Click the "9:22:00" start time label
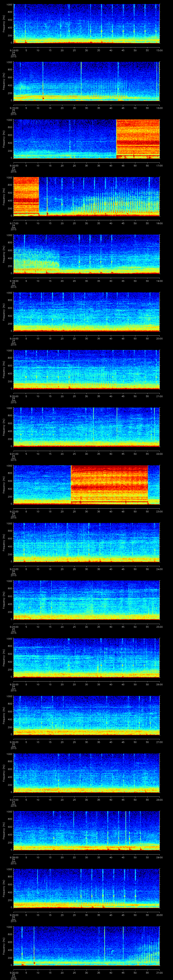 [x=14, y=511]
